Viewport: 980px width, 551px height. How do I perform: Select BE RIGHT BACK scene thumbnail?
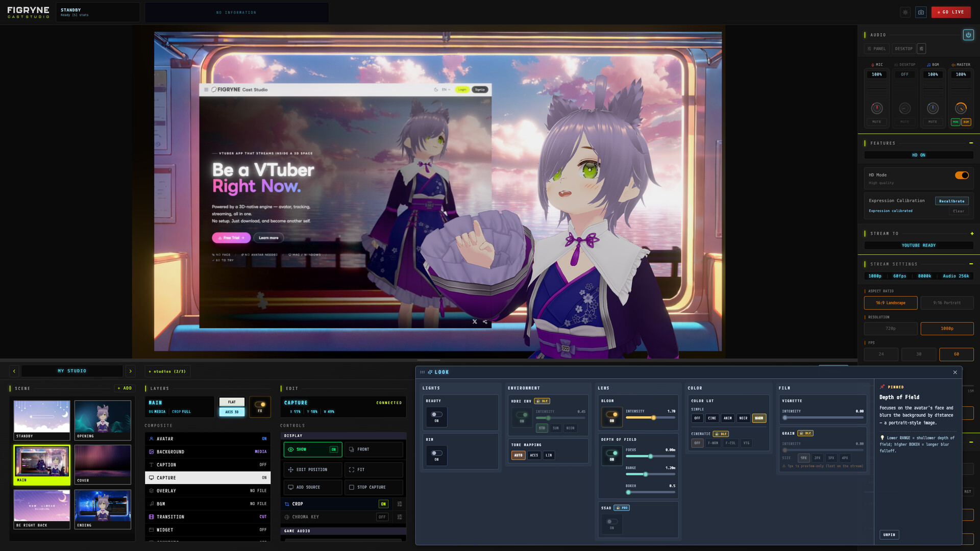click(x=42, y=509)
